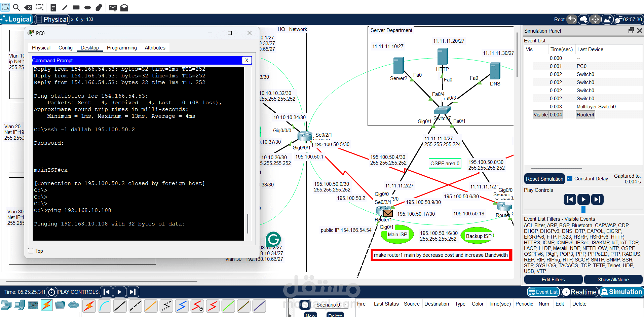
Task: Close the Command Prompt with X button
Action: [x=247, y=60]
